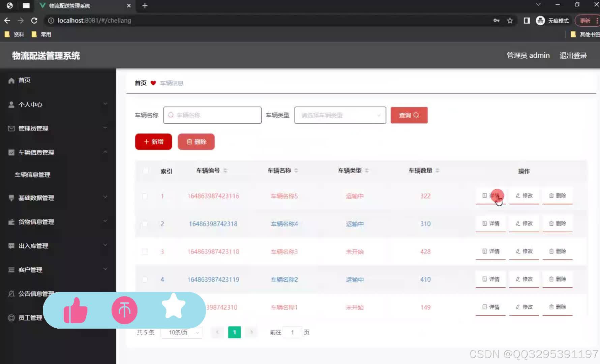
Task: Click 退出登录 to log out
Action: pos(573,56)
